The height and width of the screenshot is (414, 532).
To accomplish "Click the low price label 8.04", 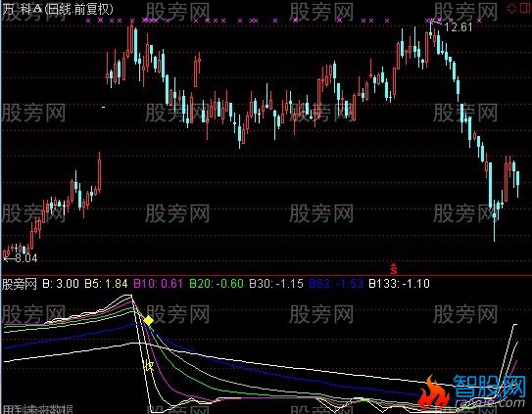I will point(26,258).
